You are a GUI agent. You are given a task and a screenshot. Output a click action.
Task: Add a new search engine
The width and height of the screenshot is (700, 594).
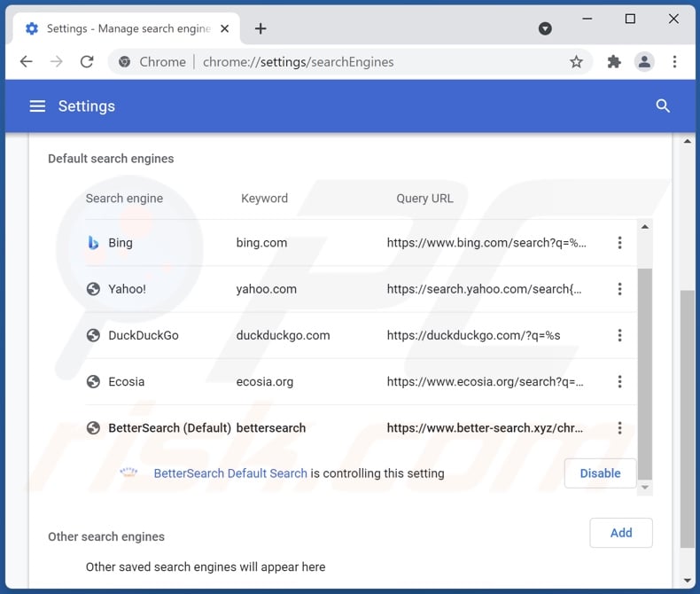[621, 533]
